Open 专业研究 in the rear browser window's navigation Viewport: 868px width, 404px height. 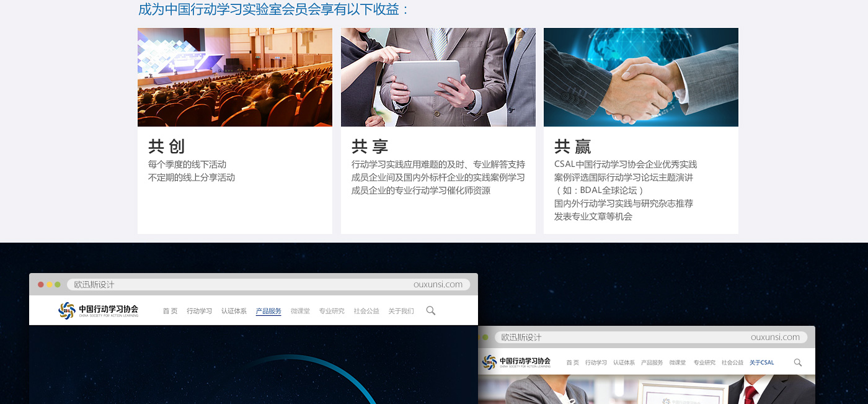click(x=704, y=362)
